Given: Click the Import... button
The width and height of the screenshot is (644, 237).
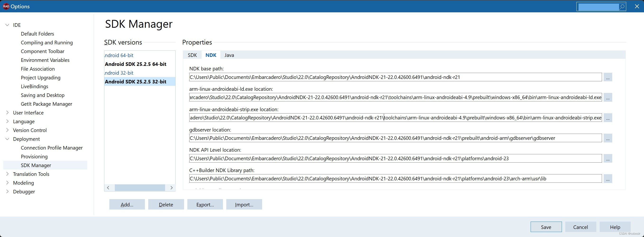Looking at the screenshot, I should 244,205.
